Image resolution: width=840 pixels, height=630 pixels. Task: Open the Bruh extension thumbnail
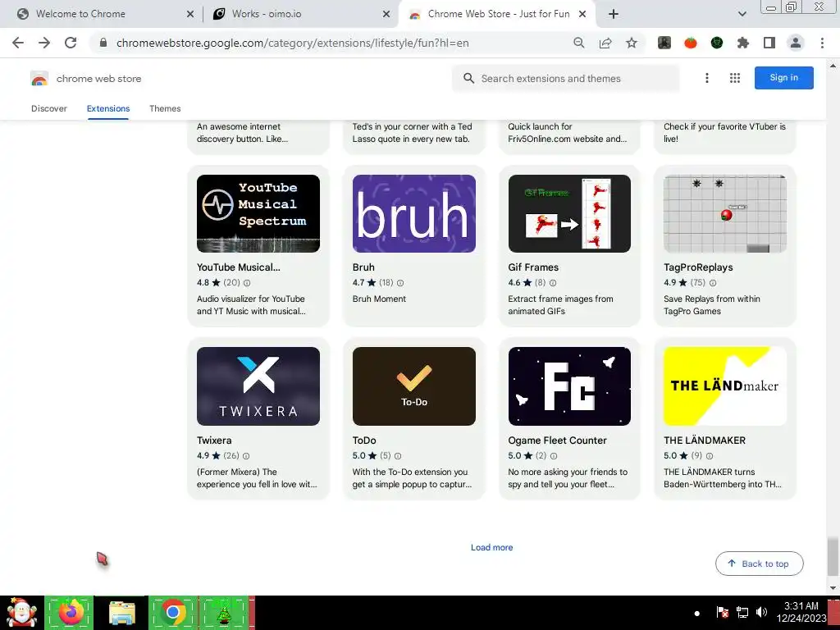point(413,213)
